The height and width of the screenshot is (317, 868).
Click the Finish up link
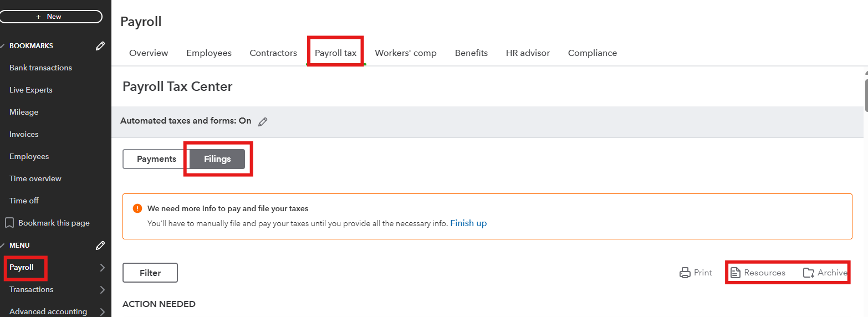468,223
